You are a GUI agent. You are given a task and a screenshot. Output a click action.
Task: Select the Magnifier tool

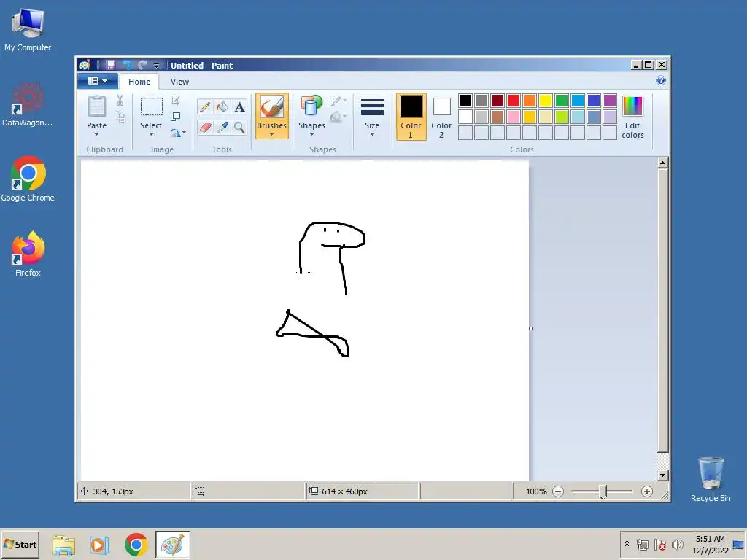239,127
